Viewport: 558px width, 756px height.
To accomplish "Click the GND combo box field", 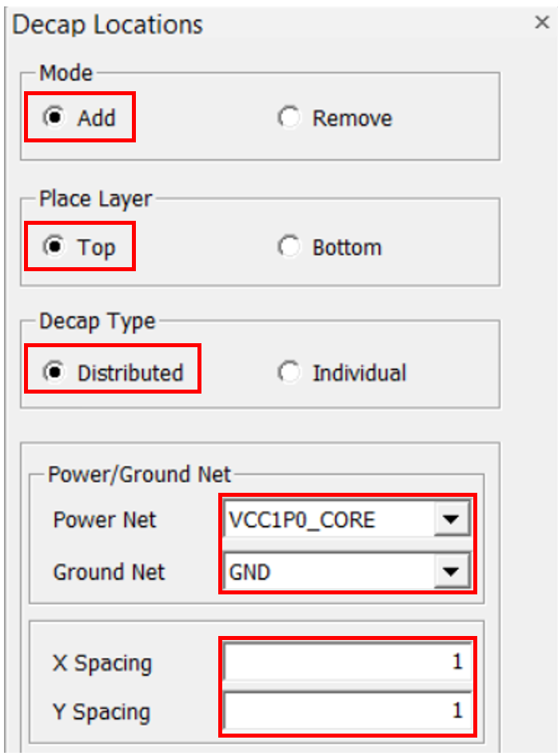I will 328,572.
